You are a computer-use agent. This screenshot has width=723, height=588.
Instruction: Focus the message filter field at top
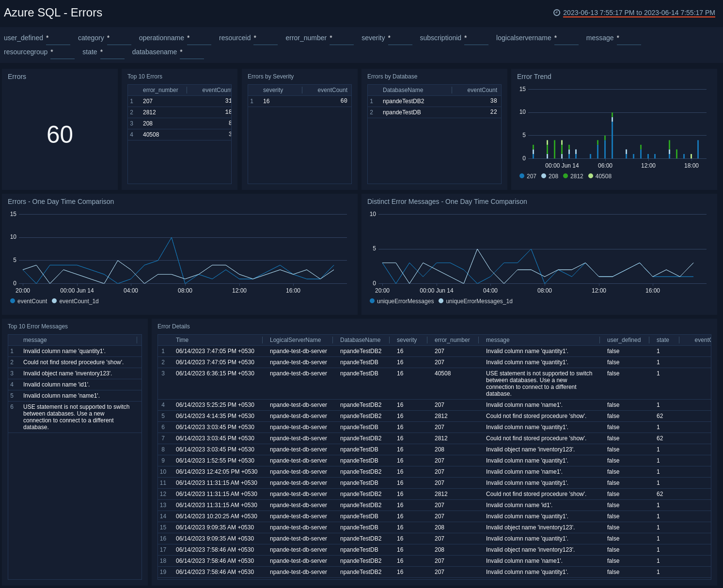629,38
